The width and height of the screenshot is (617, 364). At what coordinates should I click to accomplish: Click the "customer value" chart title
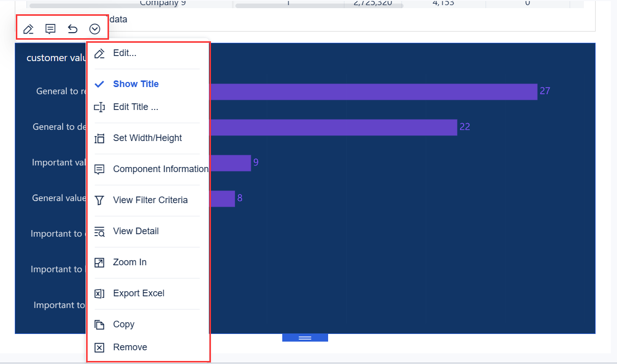[55, 58]
